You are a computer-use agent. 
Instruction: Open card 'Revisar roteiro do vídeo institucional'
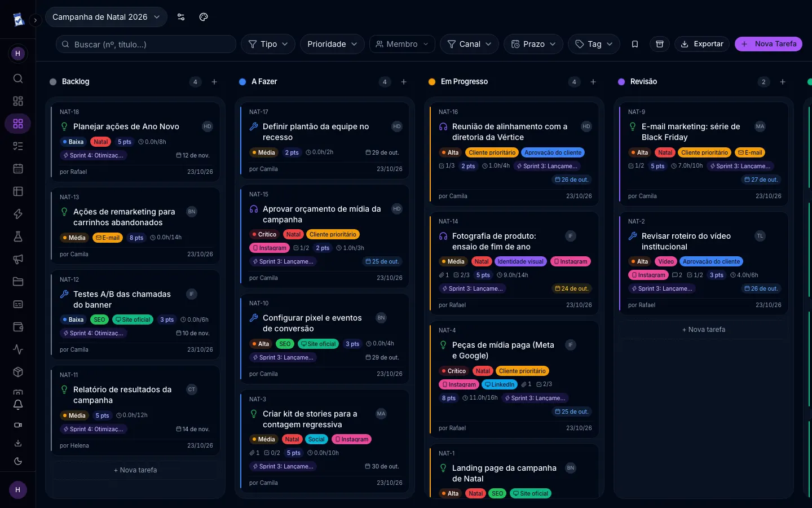point(704,263)
